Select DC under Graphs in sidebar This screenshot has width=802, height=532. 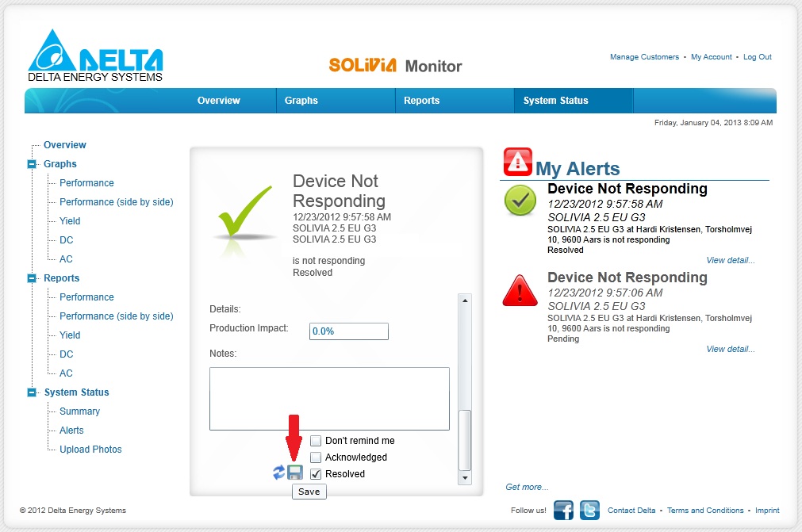[x=67, y=240]
